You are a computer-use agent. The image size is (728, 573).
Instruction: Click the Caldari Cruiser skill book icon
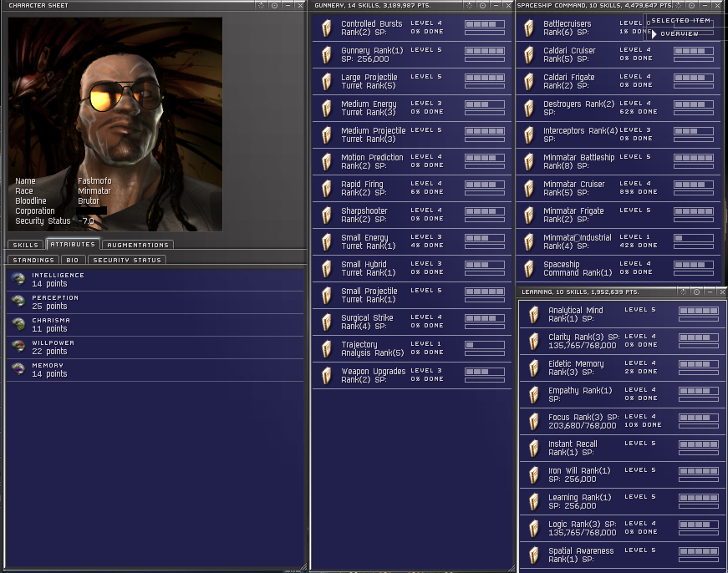click(x=529, y=55)
